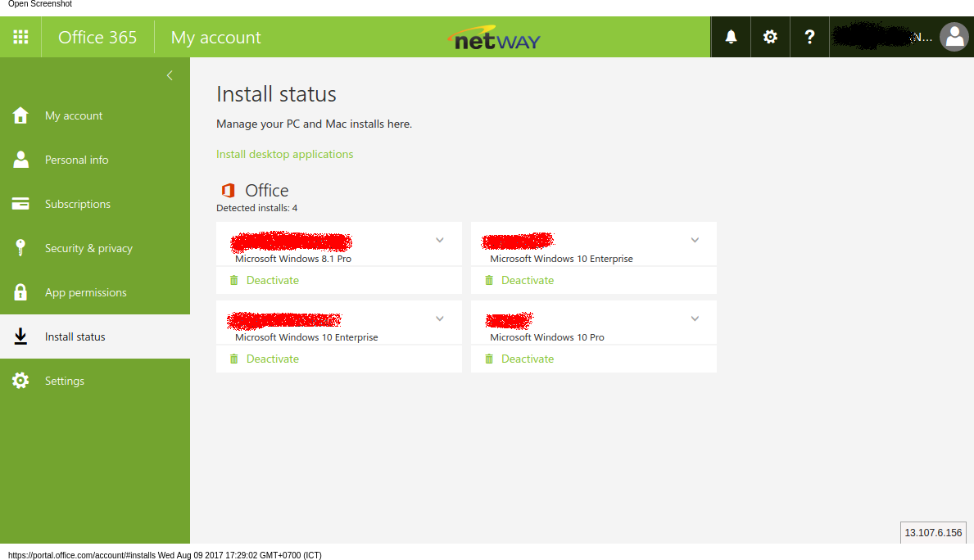Open the app launcher waffle icon
This screenshot has width=974, height=560.
[x=20, y=37]
